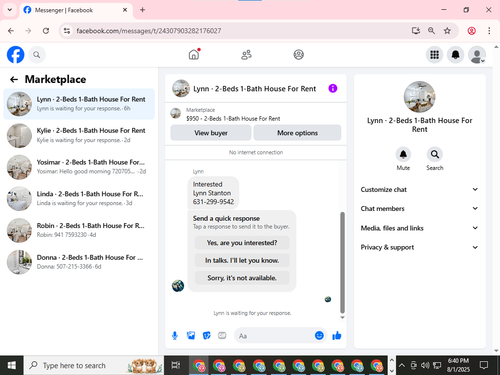Click the taskbar volume speaker icon
This screenshot has width=500, height=375.
[425, 365]
